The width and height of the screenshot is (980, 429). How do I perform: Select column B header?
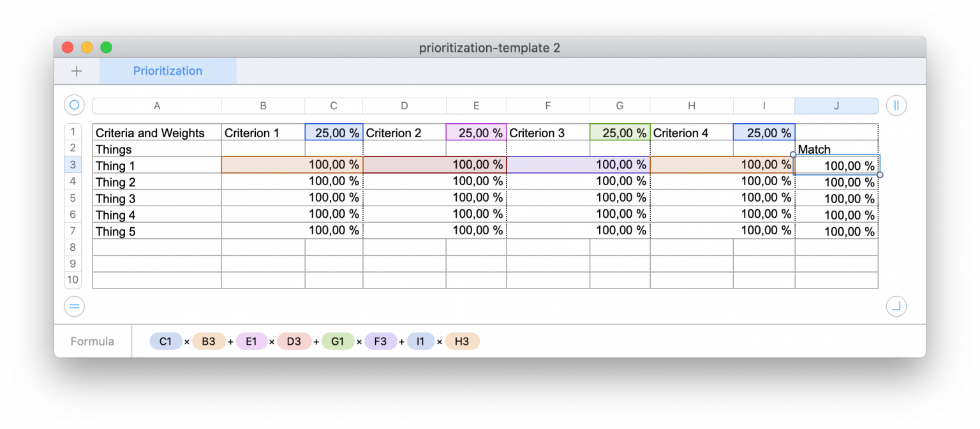point(263,106)
